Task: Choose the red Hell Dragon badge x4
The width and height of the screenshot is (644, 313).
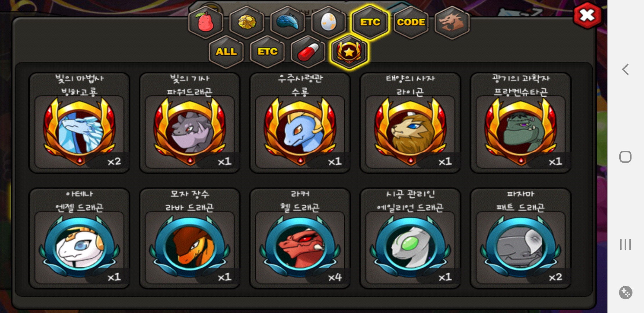Action: click(300, 239)
